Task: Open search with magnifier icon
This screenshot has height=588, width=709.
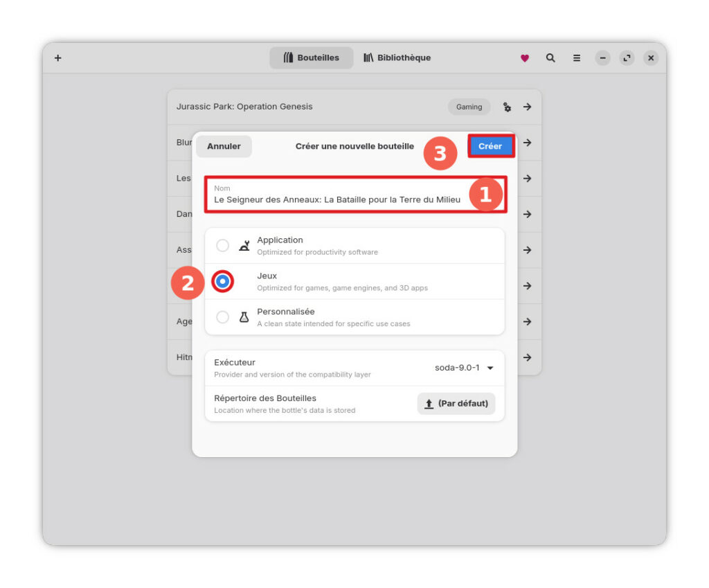Action: (x=550, y=58)
